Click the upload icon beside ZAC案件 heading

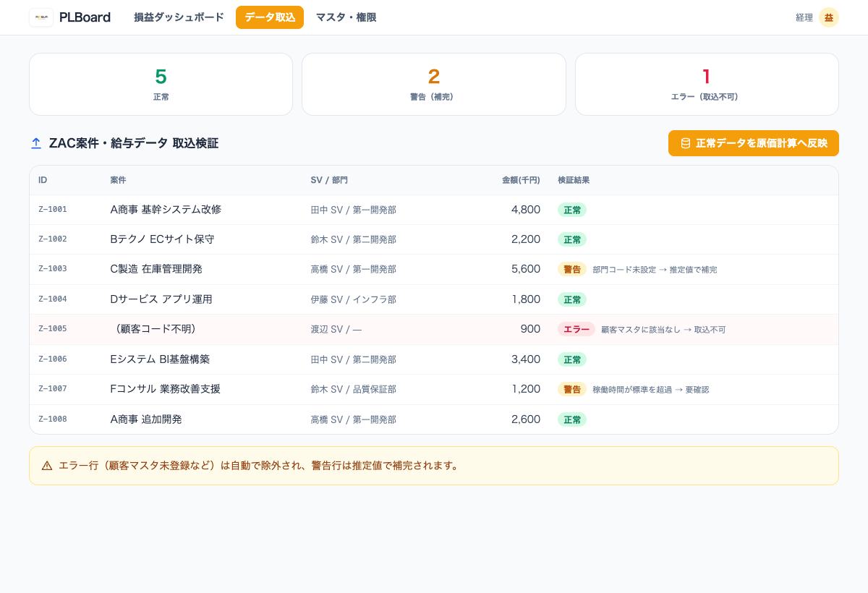tap(36, 143)
